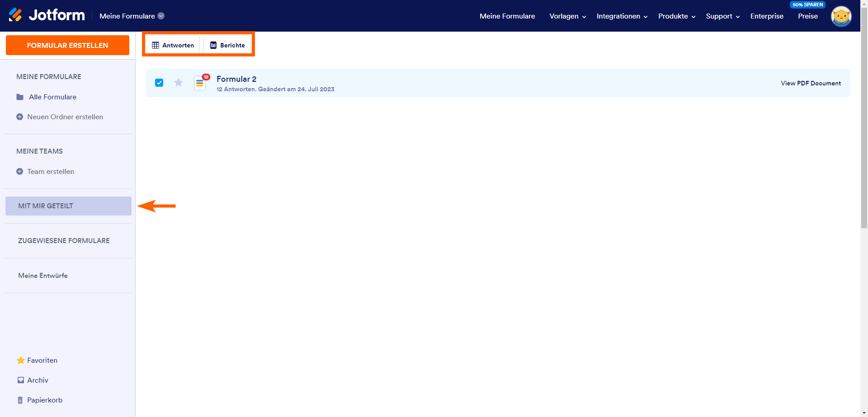This screenshot has width=868, height=417.
Task: Click Neuen Ordner erstellen
Action: pyautogui.click(x=60, y=117)
